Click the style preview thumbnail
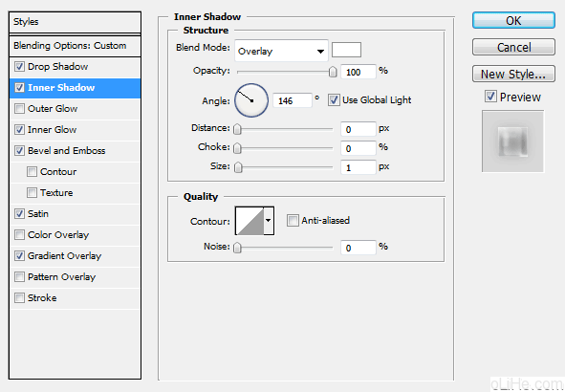The height and width of the screenshot is (392, 565). (x=512, y=142)
